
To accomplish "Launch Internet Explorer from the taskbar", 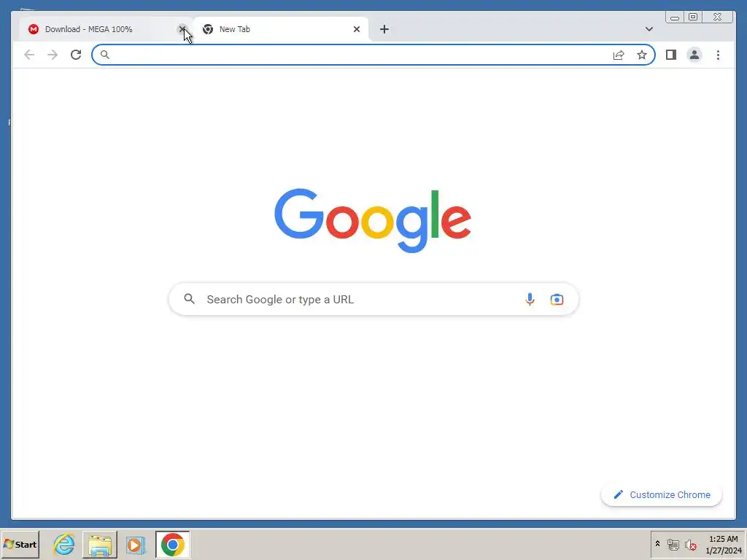I will pyautogui.click(x=64, y=544).
